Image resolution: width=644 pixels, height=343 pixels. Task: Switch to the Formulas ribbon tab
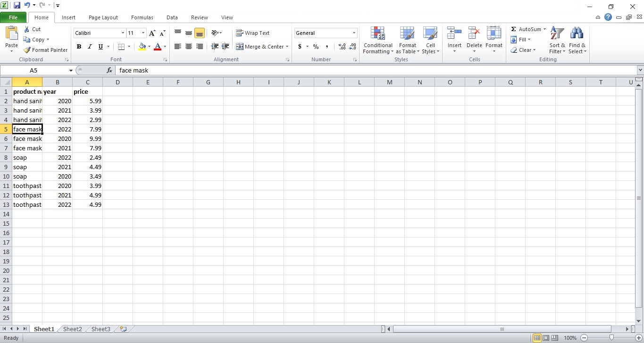142,17
